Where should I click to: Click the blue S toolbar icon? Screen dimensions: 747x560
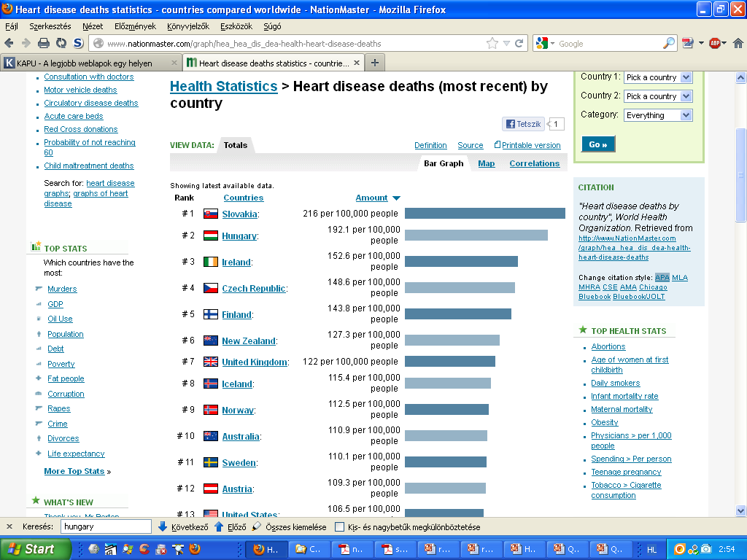tap(78, 43)
